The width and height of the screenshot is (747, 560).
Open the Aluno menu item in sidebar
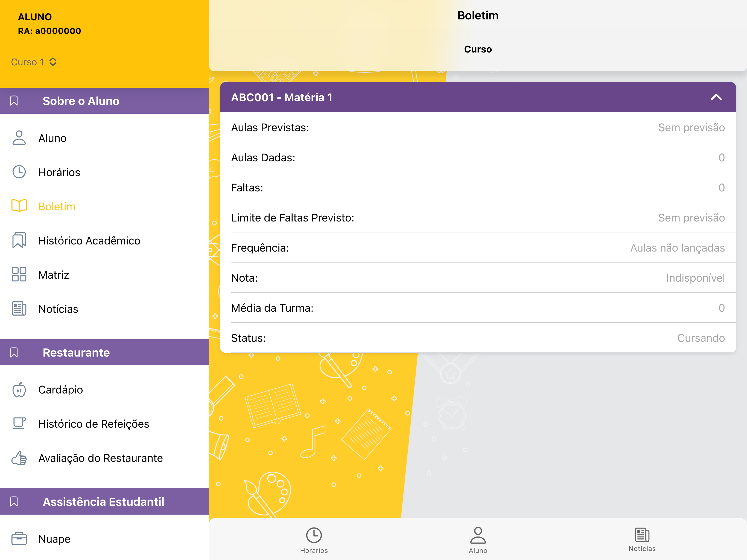(104, 138)
